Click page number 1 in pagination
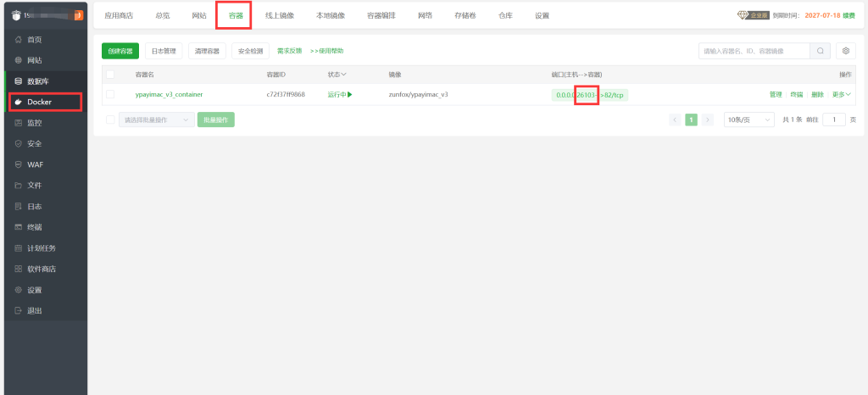Screen dimensions: 868x395 coord(692,120)
